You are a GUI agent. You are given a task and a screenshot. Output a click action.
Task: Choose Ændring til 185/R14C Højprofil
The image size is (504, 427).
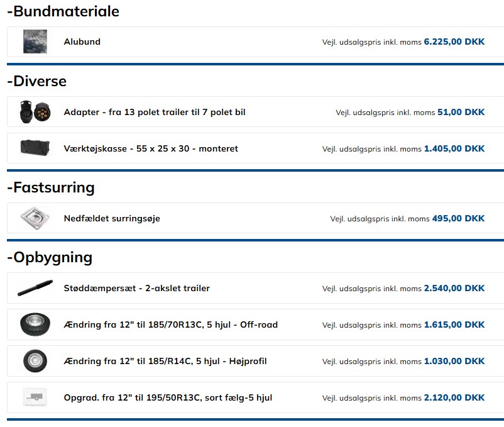pos(165,362)
